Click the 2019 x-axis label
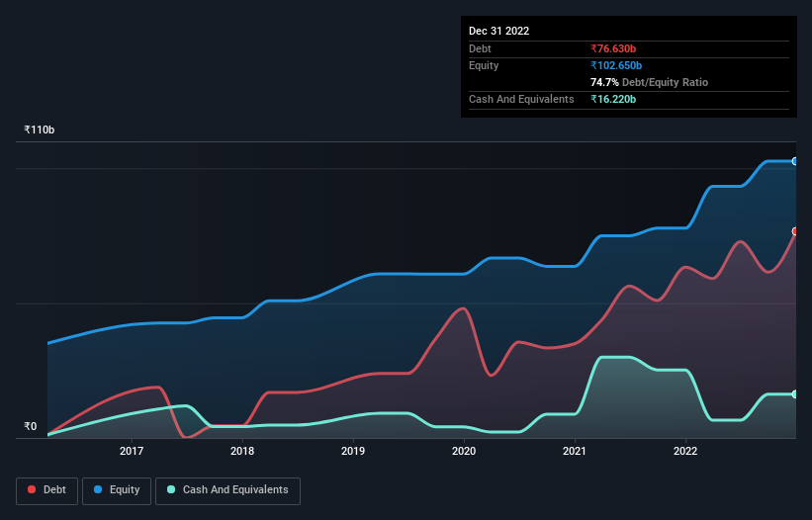This screenshot has width=812, height=520. 353,451
